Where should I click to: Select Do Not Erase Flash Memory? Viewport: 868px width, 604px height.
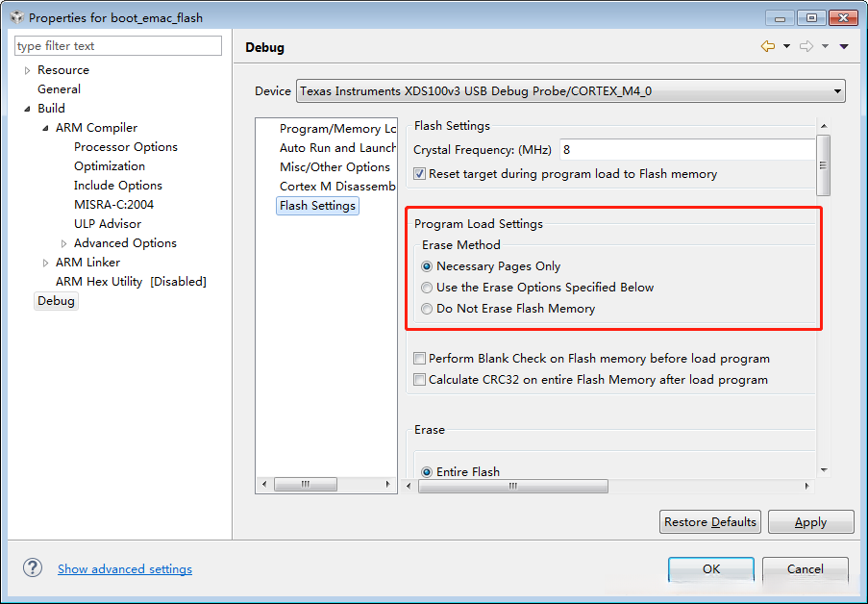[x=428, y=309]
